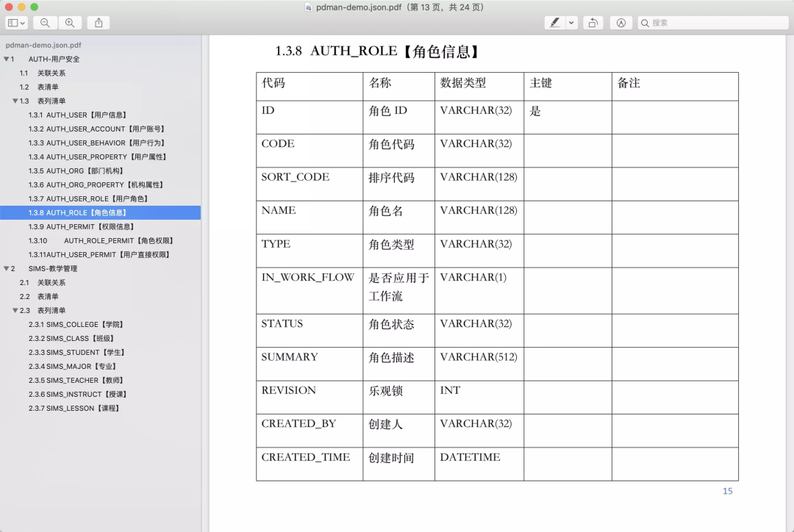Collapse the 2.3 表列清单 disclosure triangle

pyautogui.click(x=15, y=310)
